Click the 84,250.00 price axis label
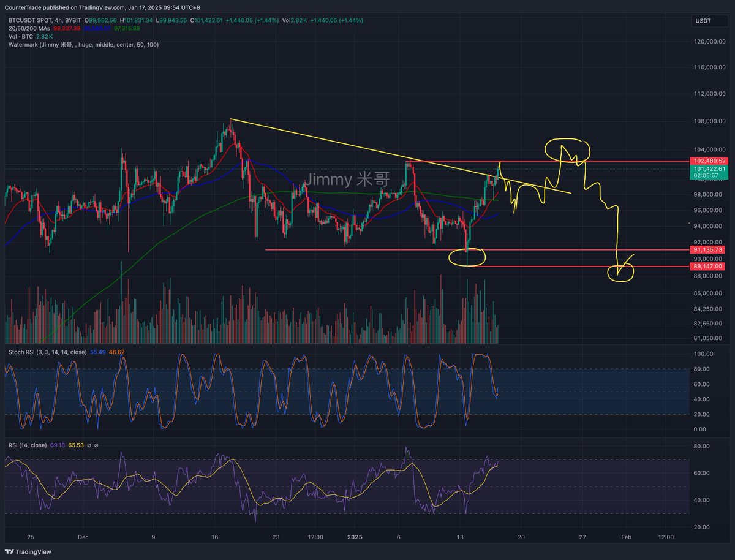This screenshot has width=735, height=560. (709, 308)
